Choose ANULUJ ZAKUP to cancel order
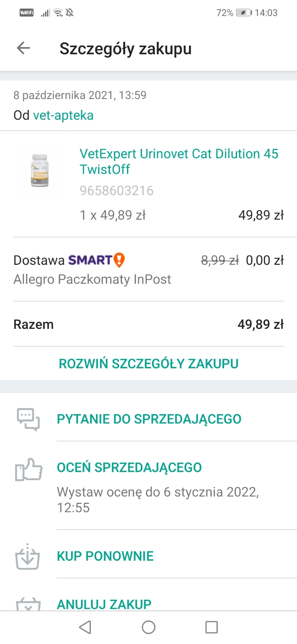The image size is (297, 644). [104, 604]
